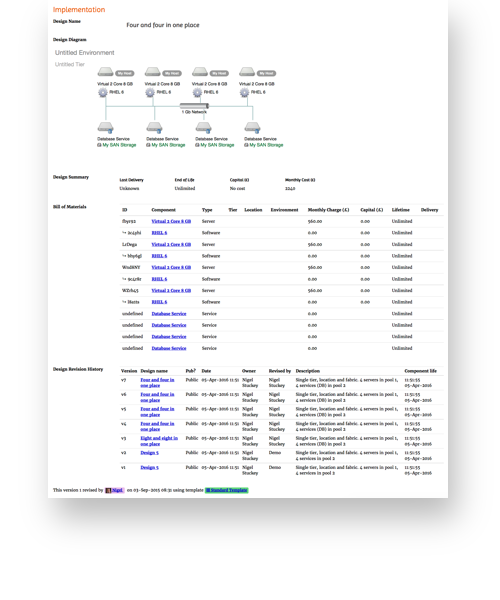500x600 pixels.
Task: Click the Implementation heading
Action: (x=79, y=10)
